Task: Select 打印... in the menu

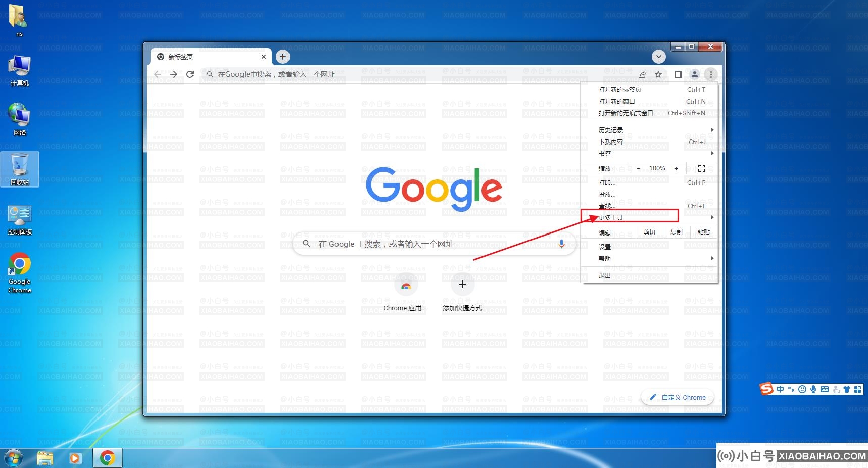Action: click(x=649, y=182)
